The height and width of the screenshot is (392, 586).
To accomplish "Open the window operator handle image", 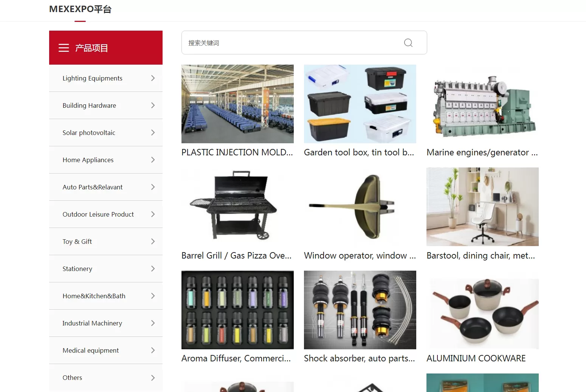I will tap(360, 207).
